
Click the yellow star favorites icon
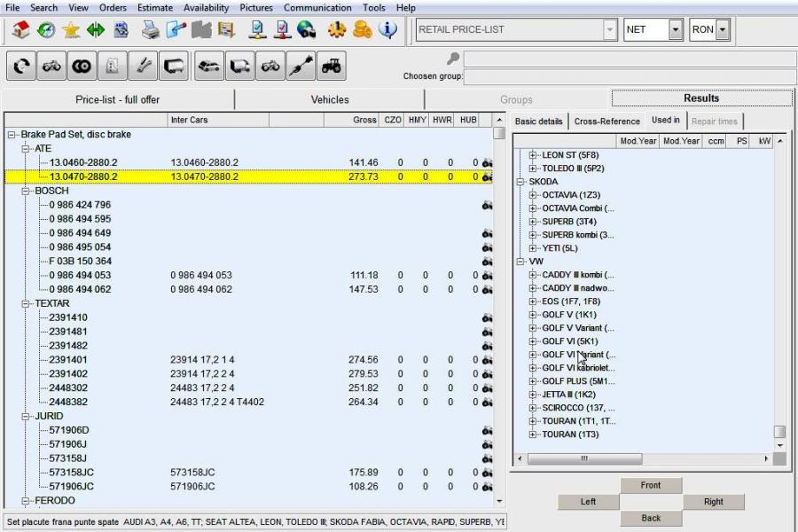(71, 30)
